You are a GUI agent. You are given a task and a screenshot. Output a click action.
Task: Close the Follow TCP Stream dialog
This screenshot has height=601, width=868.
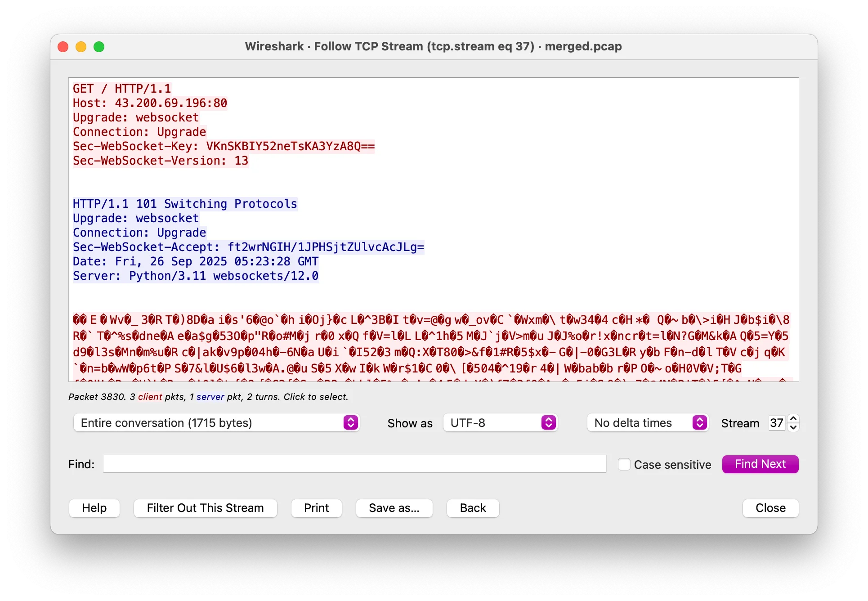click(x=770, y=508)
